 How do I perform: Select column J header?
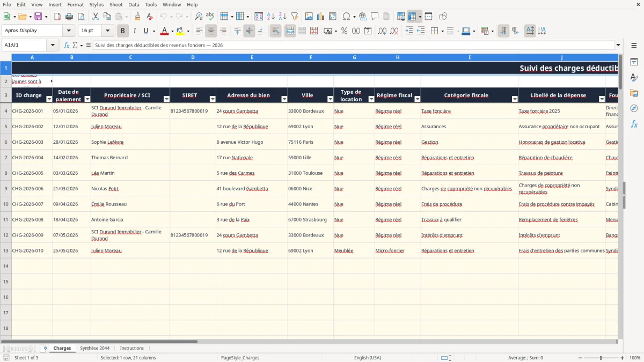[561, 57]
